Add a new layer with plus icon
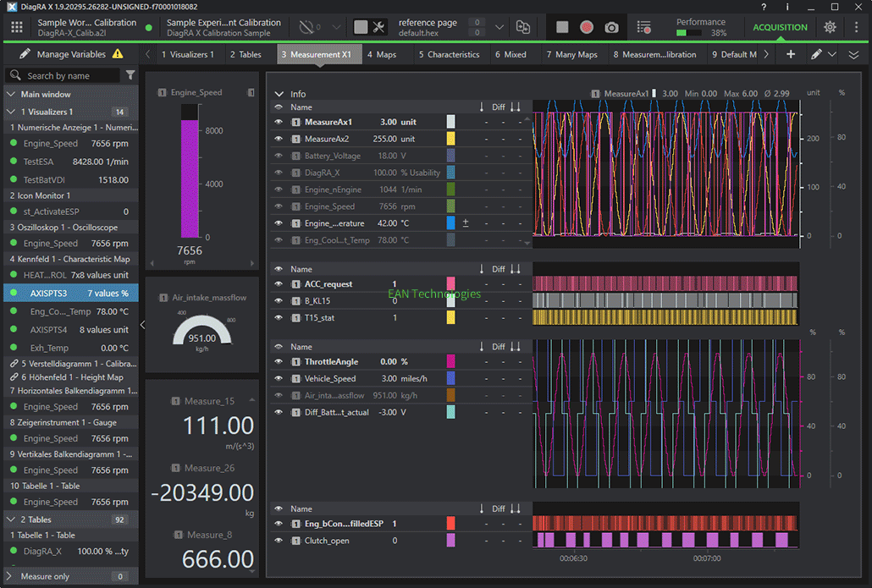This screenshot has height=588, width=872. pos(791,54)
